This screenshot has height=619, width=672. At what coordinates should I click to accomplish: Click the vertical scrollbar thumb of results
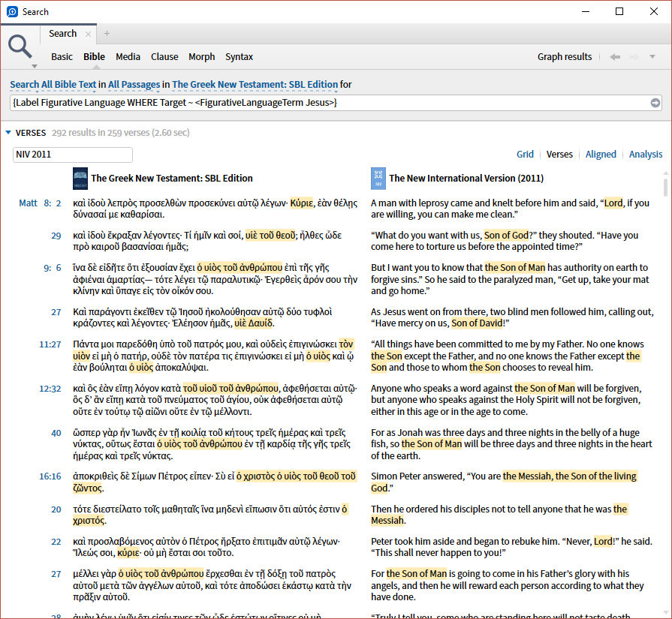pos(665,187)
